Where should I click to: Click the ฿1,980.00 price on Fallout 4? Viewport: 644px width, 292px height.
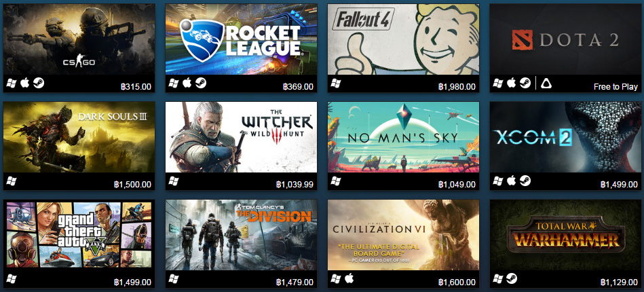click(457, 87)
